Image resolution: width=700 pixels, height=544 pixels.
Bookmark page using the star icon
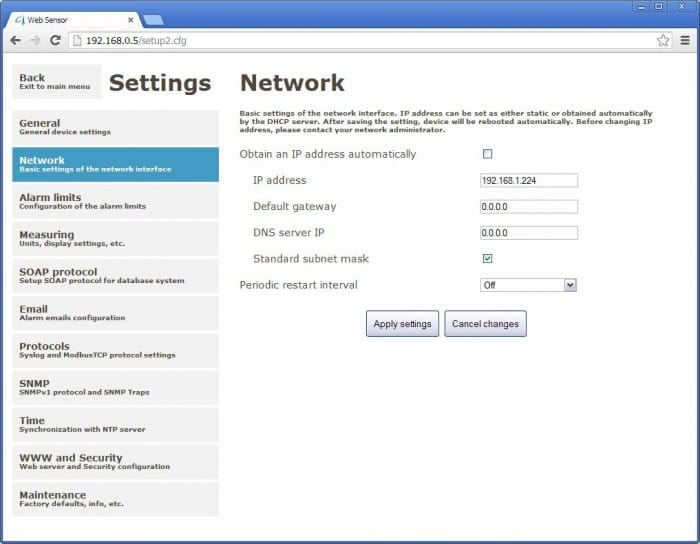pos(662,40)
